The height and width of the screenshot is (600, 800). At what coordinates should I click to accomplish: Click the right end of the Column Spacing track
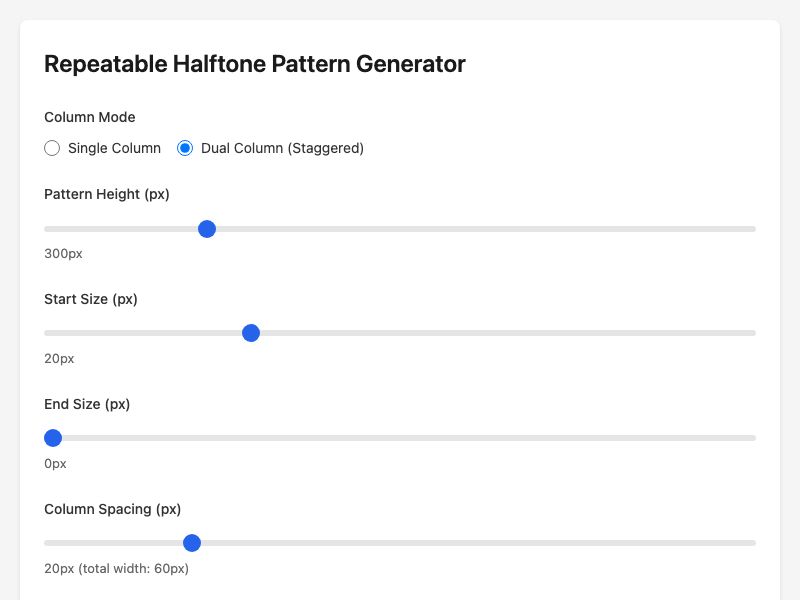click(x=750, y=542)
